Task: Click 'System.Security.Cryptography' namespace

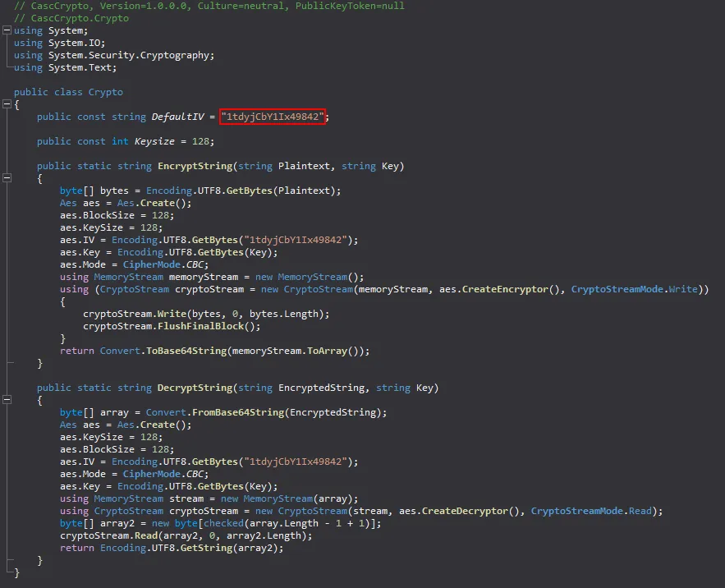Action: (x=129, y=55)
